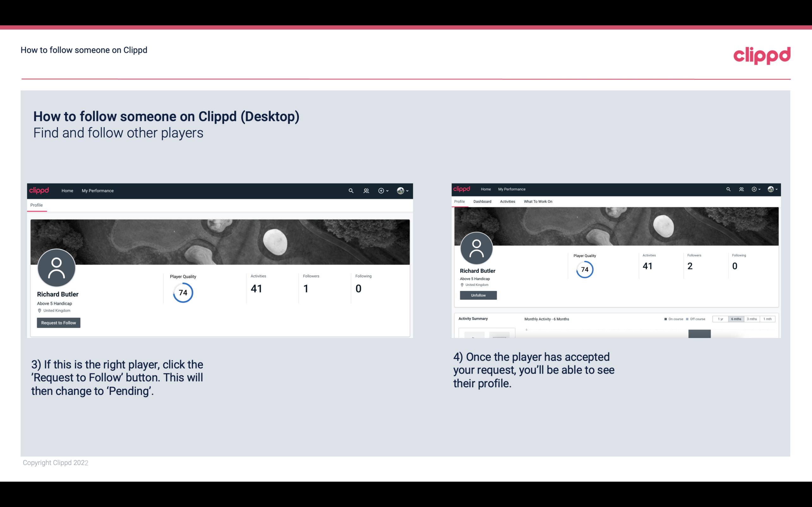Click the 'Unfollow' button on accepted profile
Viewport: 812px width, 507px height.
click(478, 295)
